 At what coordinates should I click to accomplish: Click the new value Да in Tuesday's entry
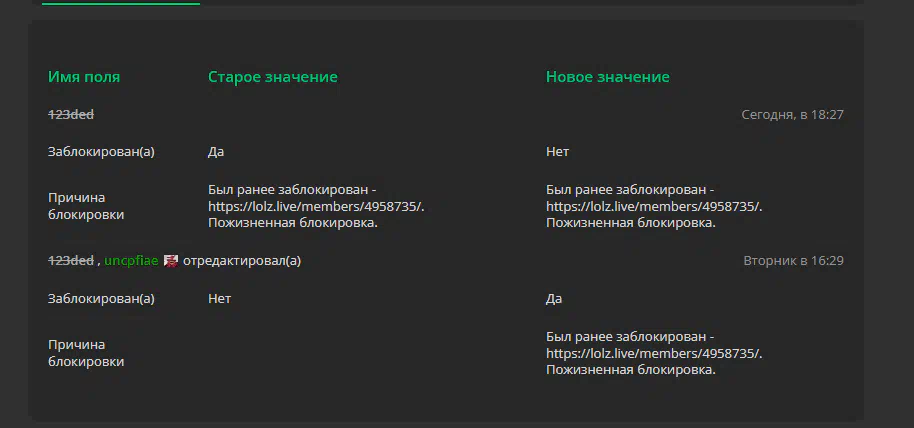tap(554, 299)
